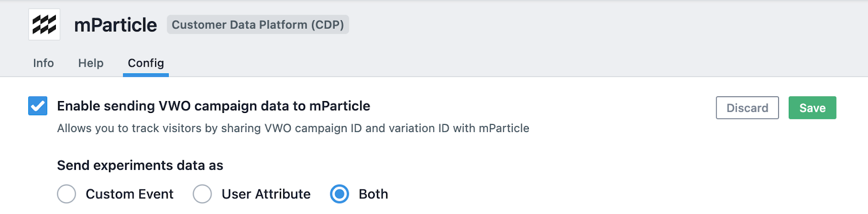The image size is (868, 214).
Task: Click the 'Allows you to track visitors' description text
Action: (x=293, y=128)
